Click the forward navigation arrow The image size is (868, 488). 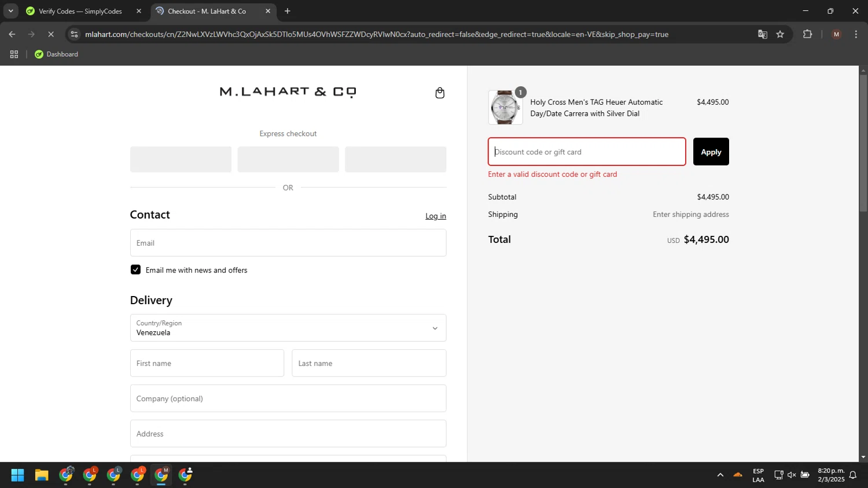[x=31, y=34]
